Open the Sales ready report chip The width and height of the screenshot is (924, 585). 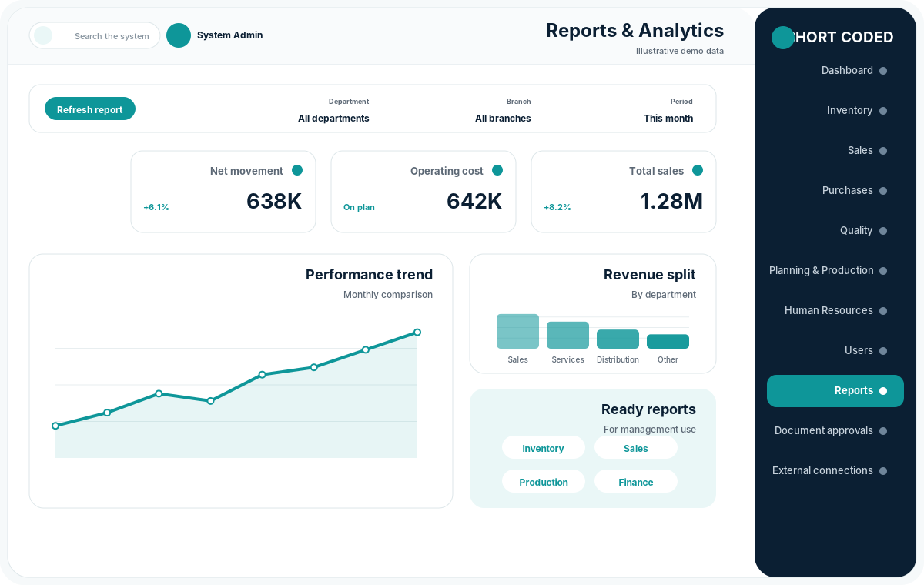click(x=636, y=448)
